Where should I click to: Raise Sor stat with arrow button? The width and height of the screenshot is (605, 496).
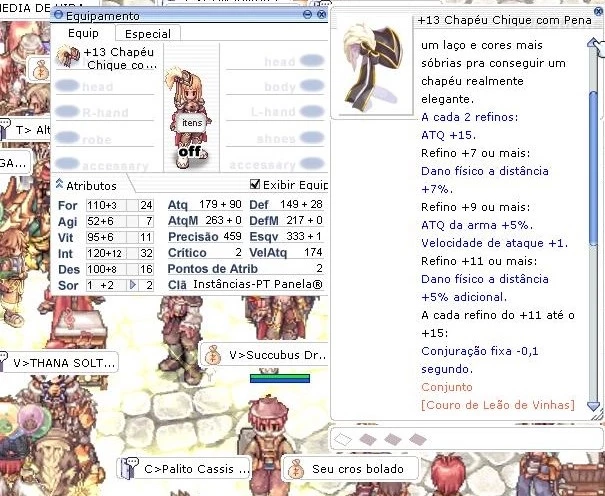[x=133, y=285]
